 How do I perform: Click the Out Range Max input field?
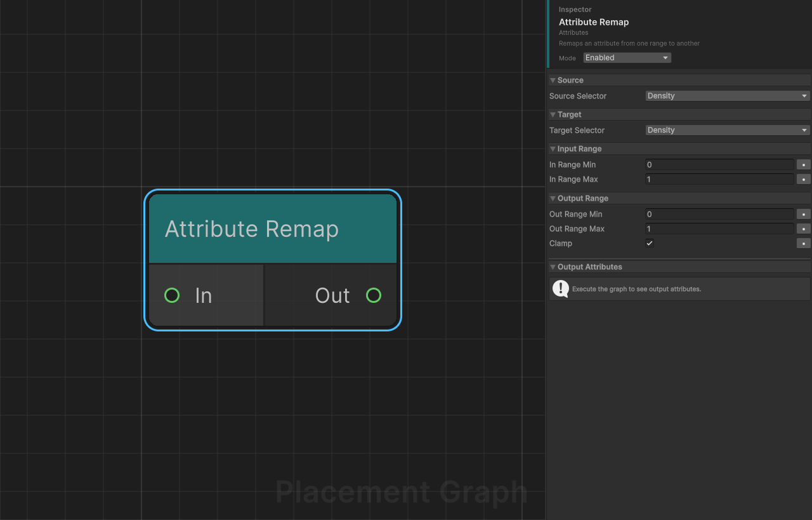coord(719,229)
